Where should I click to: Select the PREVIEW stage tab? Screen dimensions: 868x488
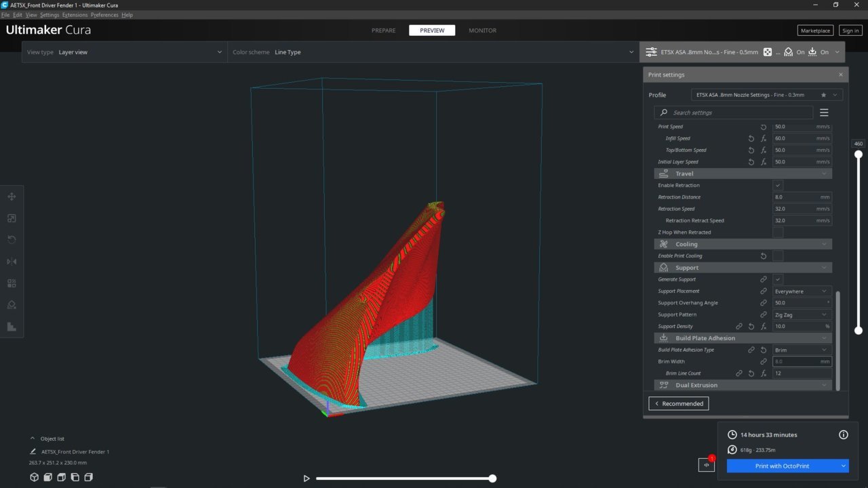[432, 30]
